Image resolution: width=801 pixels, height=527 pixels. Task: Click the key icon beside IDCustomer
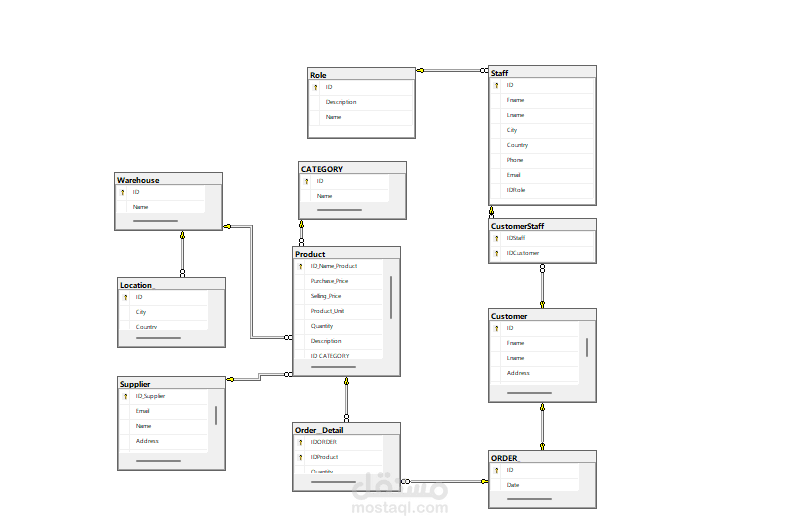[497, 253]
